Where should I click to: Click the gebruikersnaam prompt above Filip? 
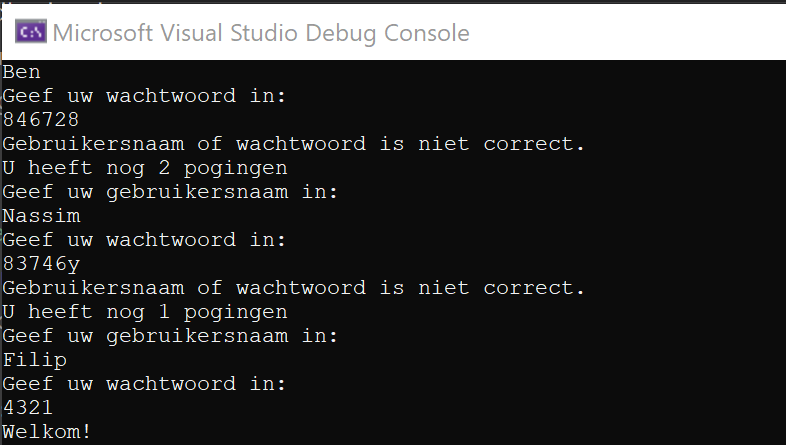pyautogui.click(x=170, y=336)
